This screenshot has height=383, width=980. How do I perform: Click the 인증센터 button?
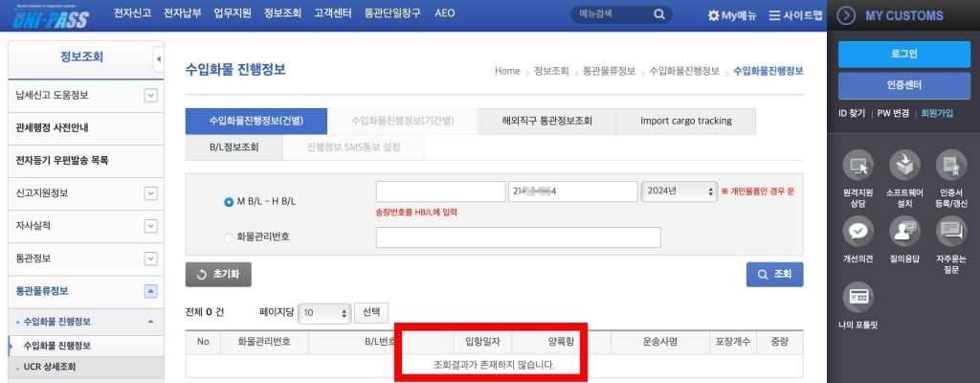pyautogui.click(x=903, y=86)
